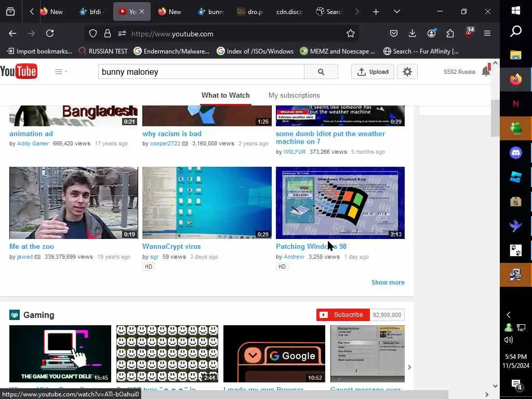Go back with Firefox back arrow
Image resolution: width=532 pixels, height=399 pixels.
click(x=12, y=33)
